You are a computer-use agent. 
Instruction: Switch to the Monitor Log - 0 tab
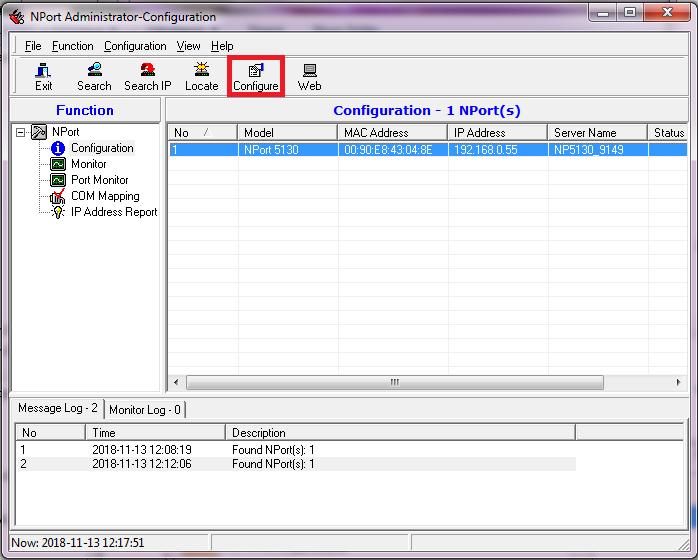tap(145, 410)
